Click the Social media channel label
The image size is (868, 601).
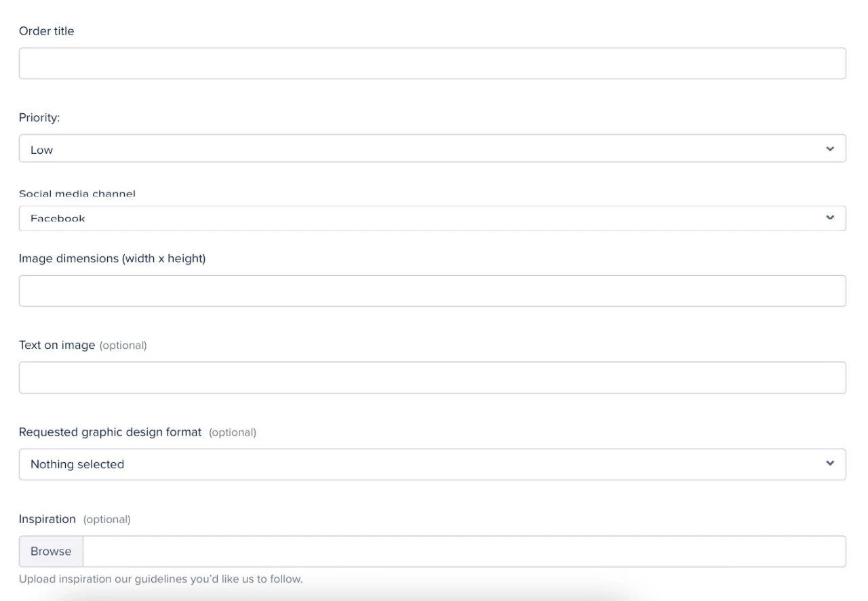[x=77, y=194]
